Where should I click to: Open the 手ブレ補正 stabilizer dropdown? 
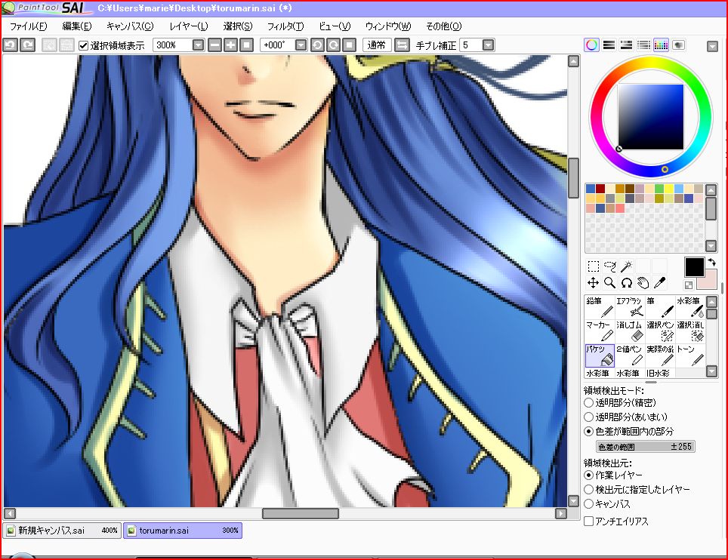pos(488,45)
